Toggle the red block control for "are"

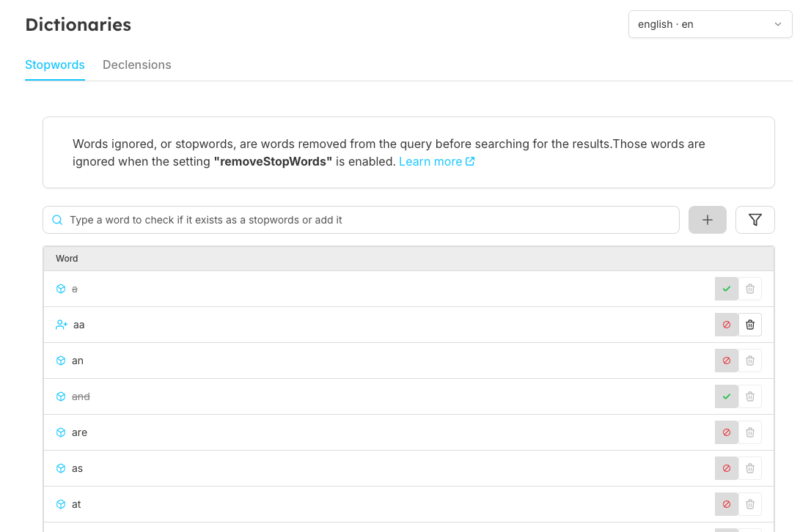coord(726,432)
